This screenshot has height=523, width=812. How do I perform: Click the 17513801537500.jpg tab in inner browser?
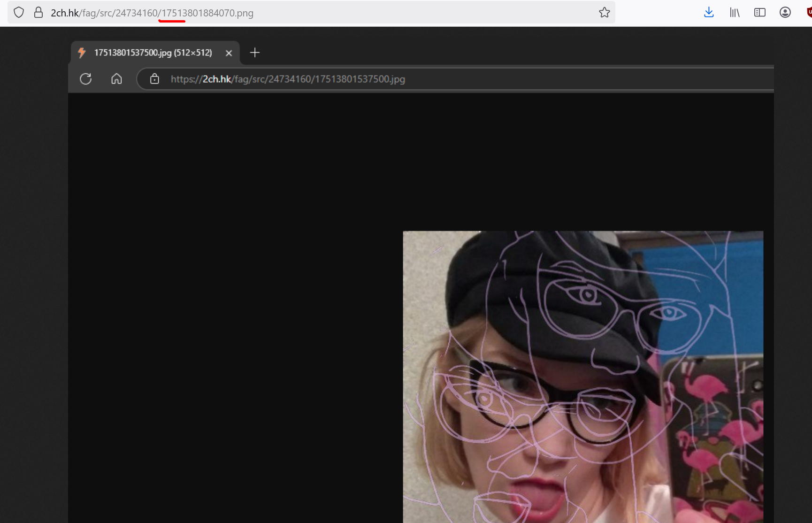155,53
